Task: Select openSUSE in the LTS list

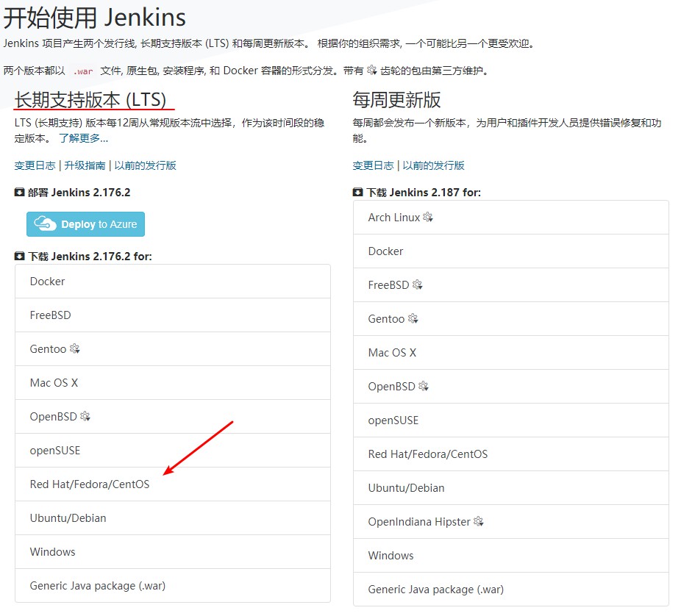Action: point(173,451)
